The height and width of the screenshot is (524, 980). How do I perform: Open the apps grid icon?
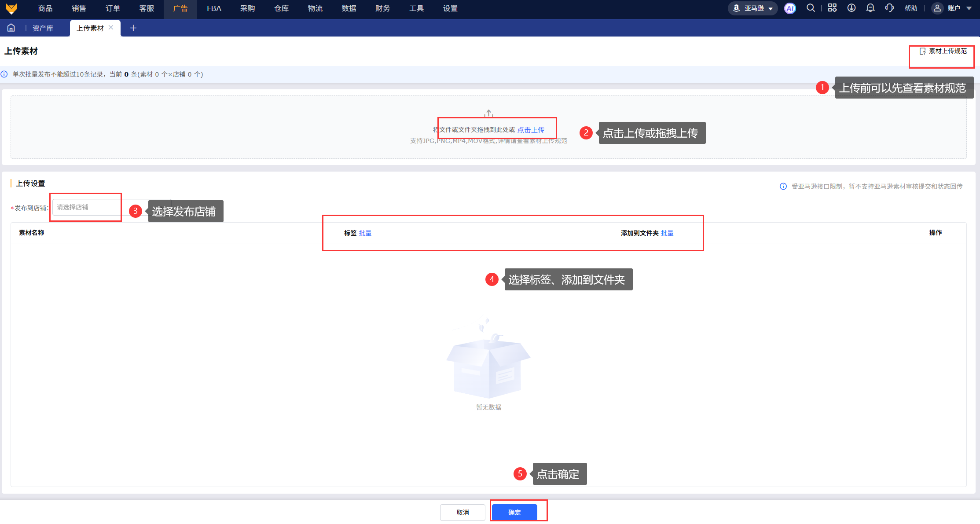pyautogui.click(x=832, y=8)
